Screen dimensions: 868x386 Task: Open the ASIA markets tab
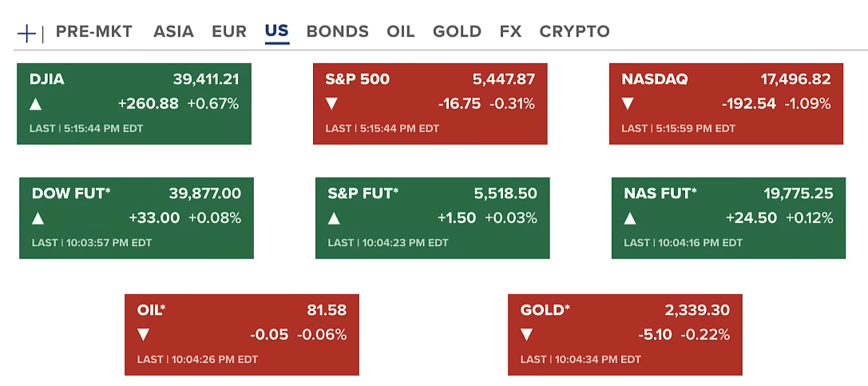[x=173, y=32]
